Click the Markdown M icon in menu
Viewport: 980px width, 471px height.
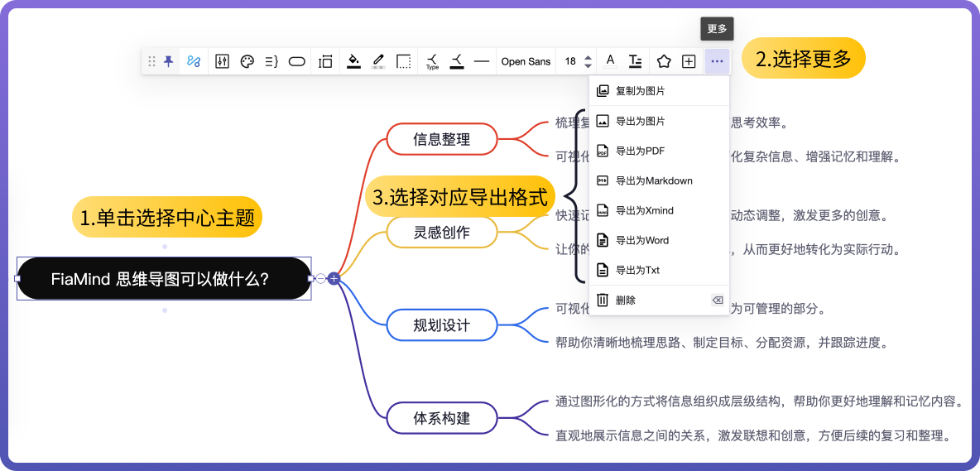pyautogui.click(x=603, y=180)
